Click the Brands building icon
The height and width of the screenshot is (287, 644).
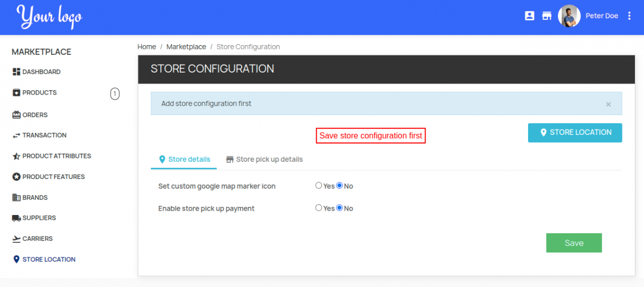coord(16,197)
